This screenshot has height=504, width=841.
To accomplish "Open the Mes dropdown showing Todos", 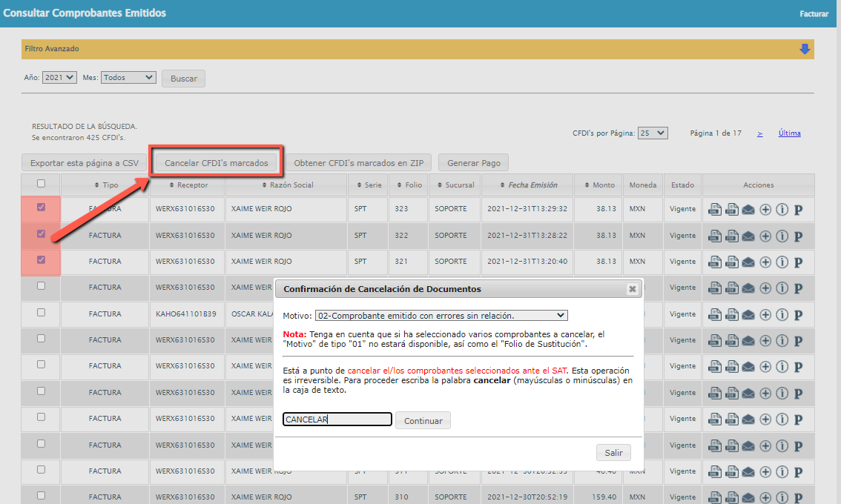I will 128,77.
